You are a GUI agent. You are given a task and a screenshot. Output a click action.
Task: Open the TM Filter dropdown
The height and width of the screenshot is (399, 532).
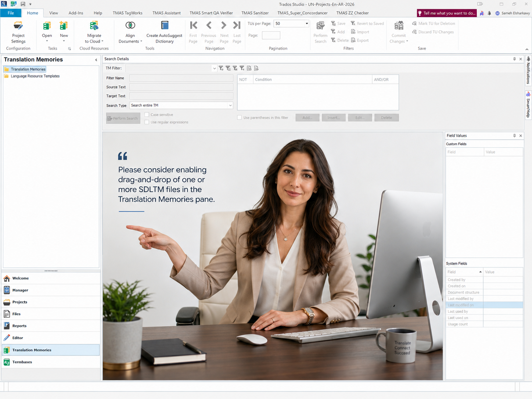(214, 68)
